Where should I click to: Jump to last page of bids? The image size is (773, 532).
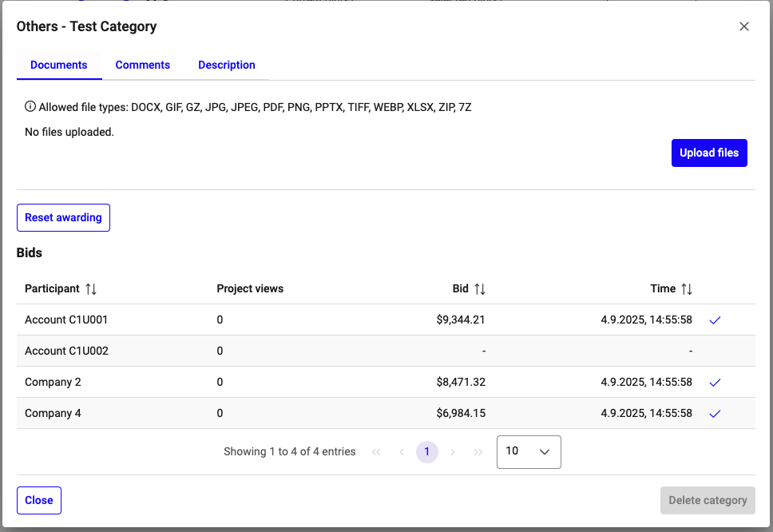[478, 452]
